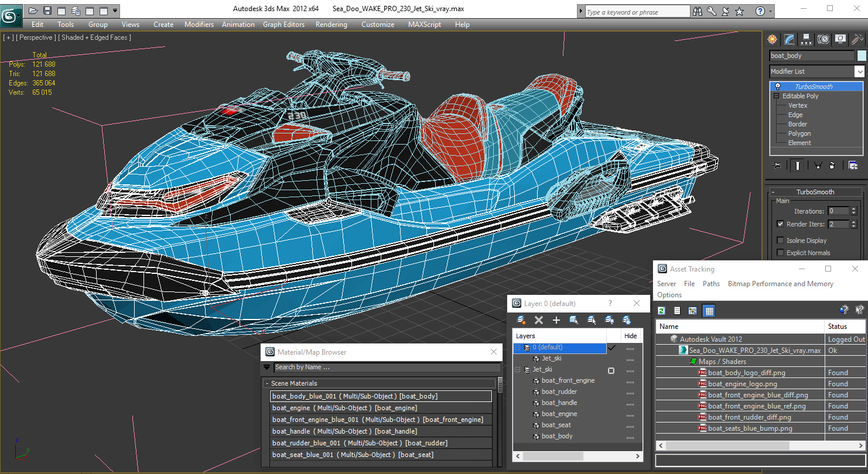The image size is (868, 474).
Task: Click the Render Iters spinner arrows
Action: [853, 224]
